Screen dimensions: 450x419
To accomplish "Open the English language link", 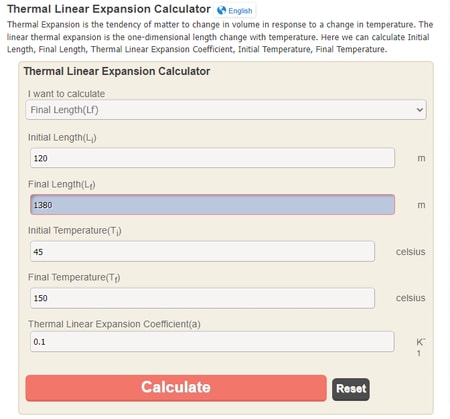I will 240,11.
